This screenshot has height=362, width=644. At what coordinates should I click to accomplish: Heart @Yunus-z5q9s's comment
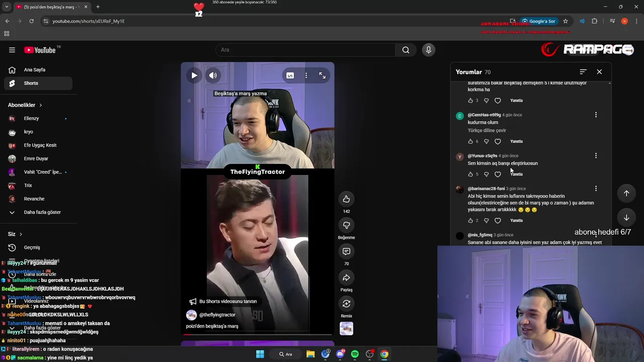pos(498,174)
